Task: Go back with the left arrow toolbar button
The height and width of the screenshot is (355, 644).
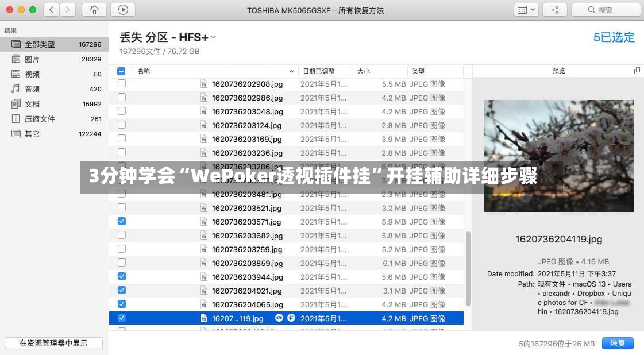Action: pyautogui.click(x=51, y=9)
